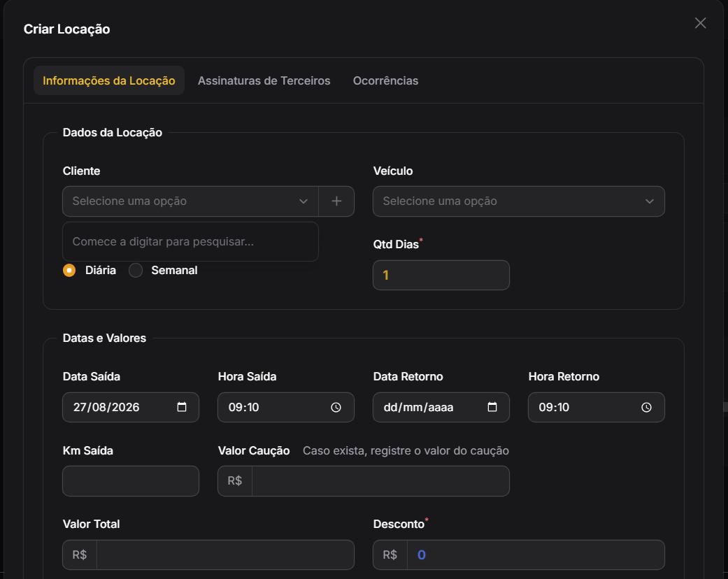Open clock picker for Hora Retorno
This screenshot has height=579, width=728.
[x=646, y=407]
